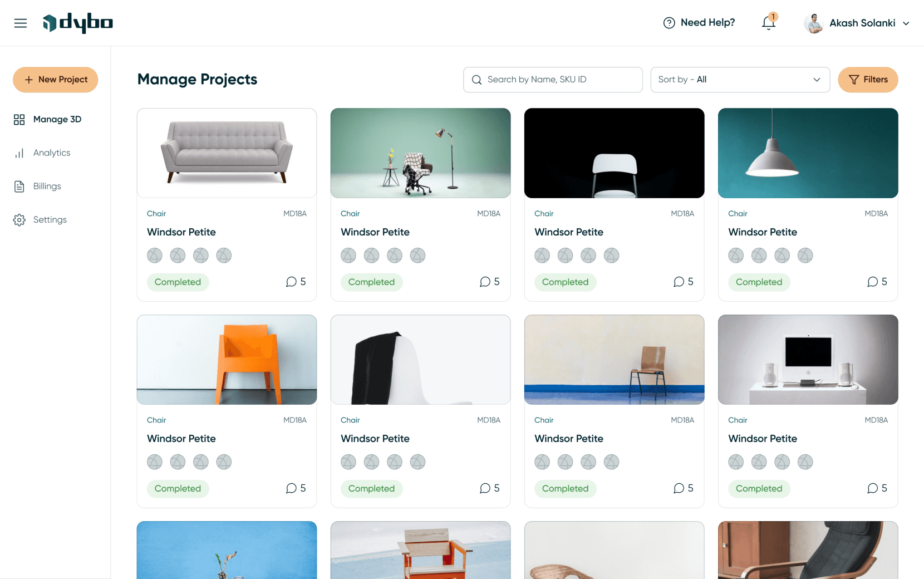Viewport: 924px width, 579px height.
Task: Click Chair label on white chair black background card
Action: pyautogui.click(x=544, y=214)
